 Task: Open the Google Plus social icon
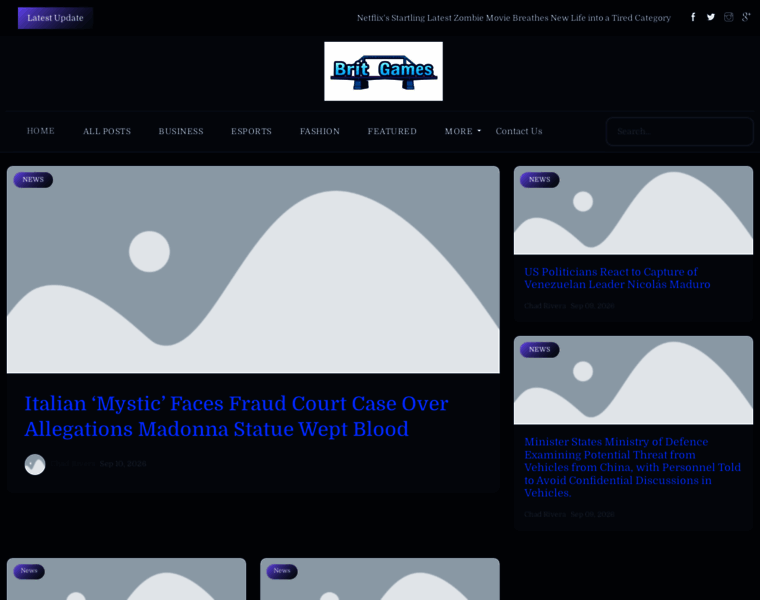click(746, 17)
